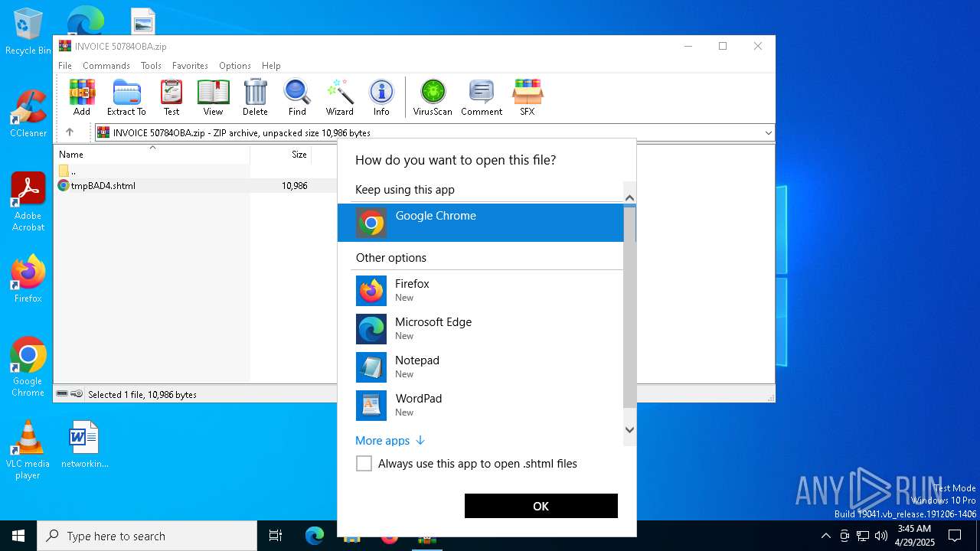Sort files by Size column header

point(281,154)
